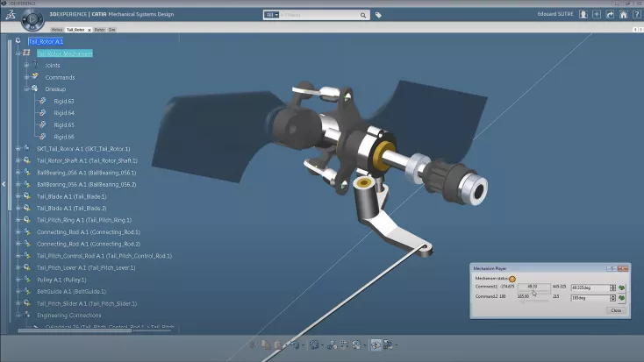Click the Command.2 simulate icon
Screen dimensions: 644x362
[621, 298]
